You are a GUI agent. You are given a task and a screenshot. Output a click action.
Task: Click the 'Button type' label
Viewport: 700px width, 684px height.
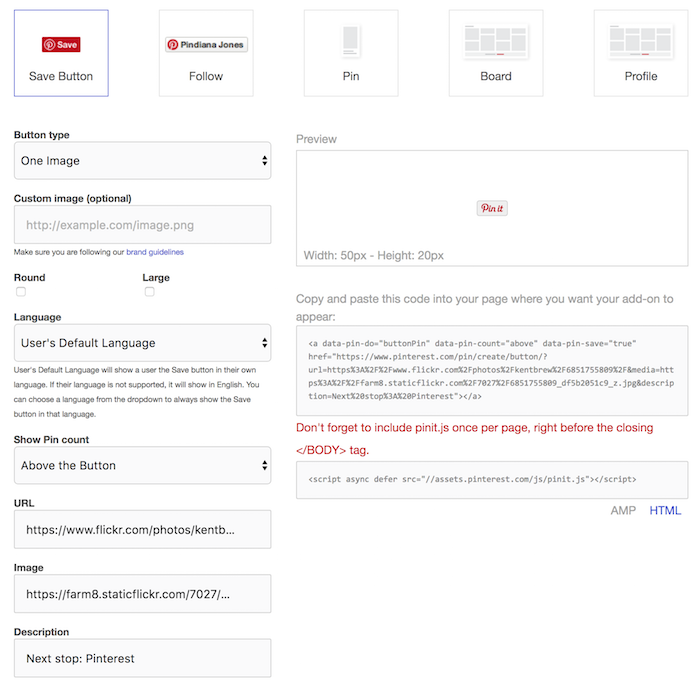[42, 135]
